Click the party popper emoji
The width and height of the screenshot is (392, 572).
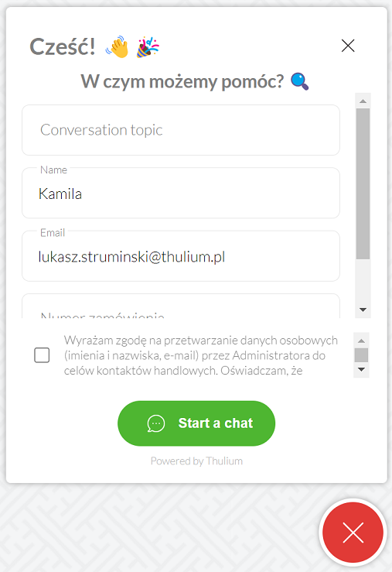pyautogui.click(x=148, y=47)
